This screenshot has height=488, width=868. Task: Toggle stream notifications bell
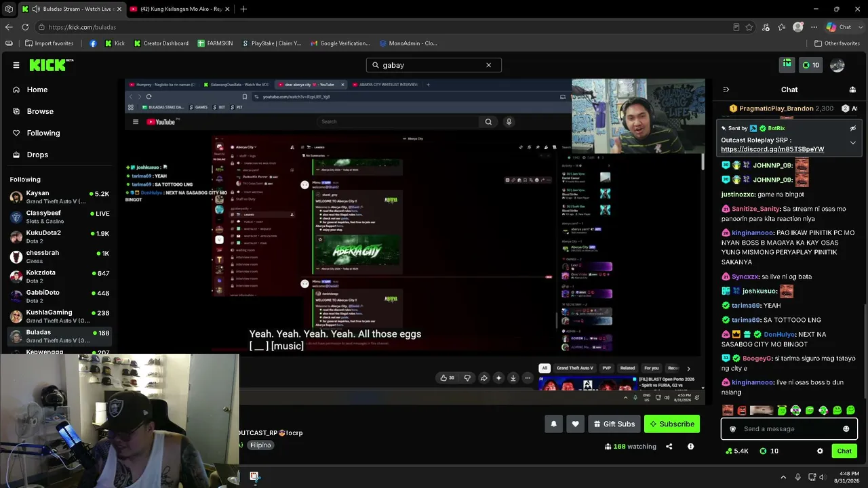[553, 424]
